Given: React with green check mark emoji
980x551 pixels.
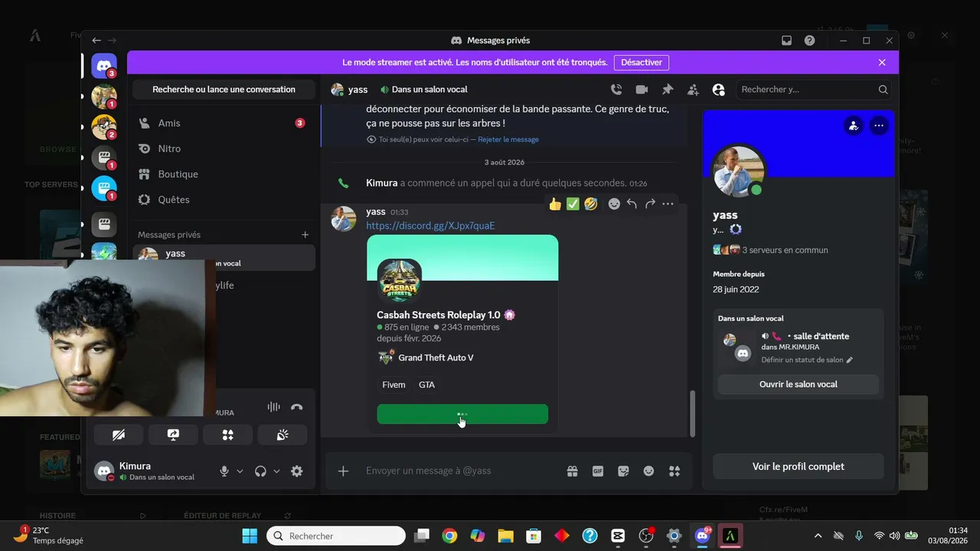Looking at the screenshot, I should tap(573, 204).
